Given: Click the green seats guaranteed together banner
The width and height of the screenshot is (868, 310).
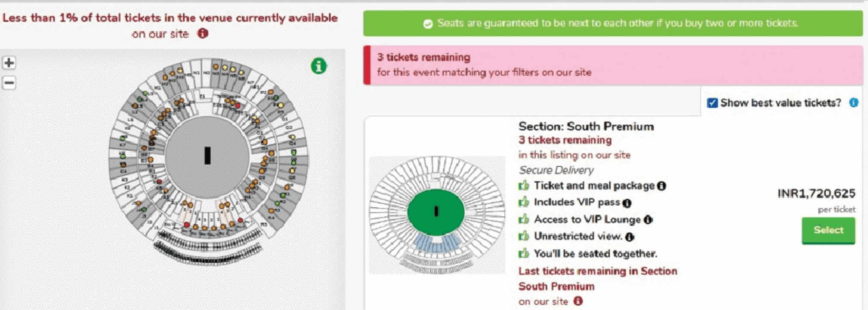Looking at the screenshot, I should tap(612, 23).
